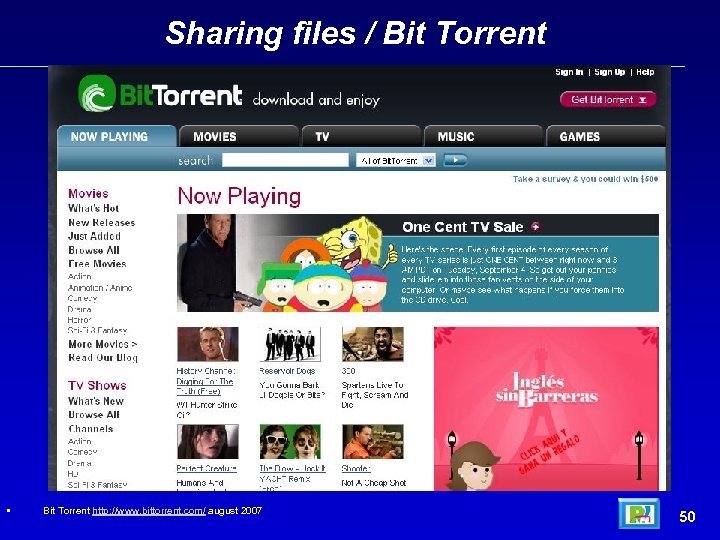Open the Perfect Creature thumbnail
Screen dimensions: 720x540
(x=208, y=442)
